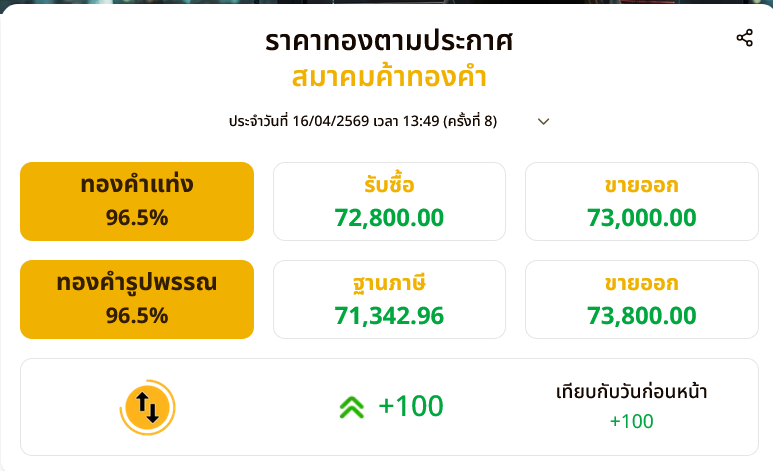Screen dimensions: 773x471
Task: Click the gold bar ขายออก 73,000.00 card
Action: coord(641,201)
